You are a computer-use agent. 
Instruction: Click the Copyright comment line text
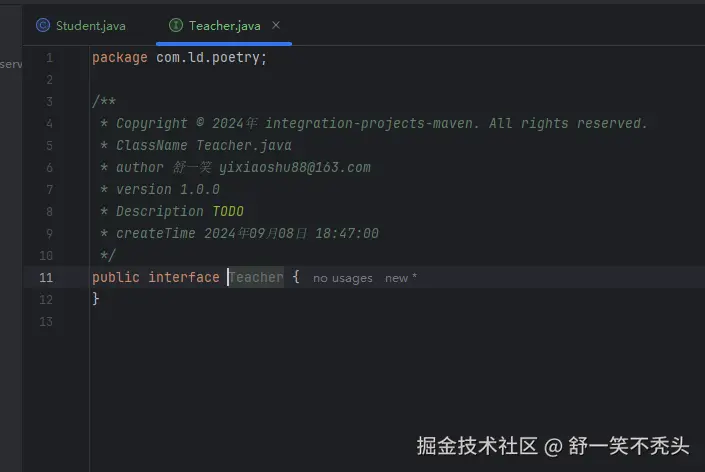point(382,124)
